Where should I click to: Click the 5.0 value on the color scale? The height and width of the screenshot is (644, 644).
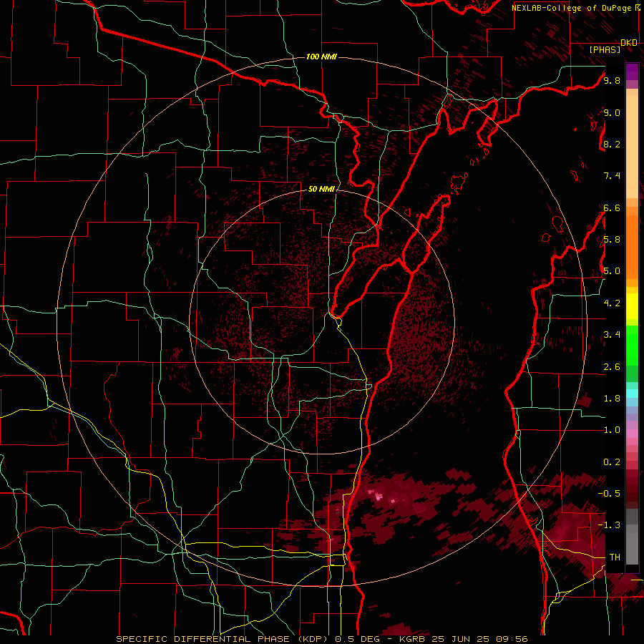click(x=612, y=271)
